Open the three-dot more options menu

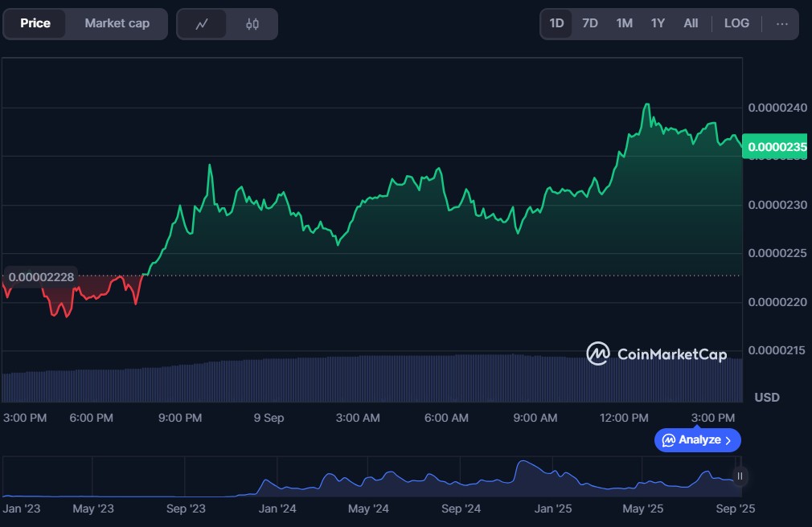tap(781, 23)
